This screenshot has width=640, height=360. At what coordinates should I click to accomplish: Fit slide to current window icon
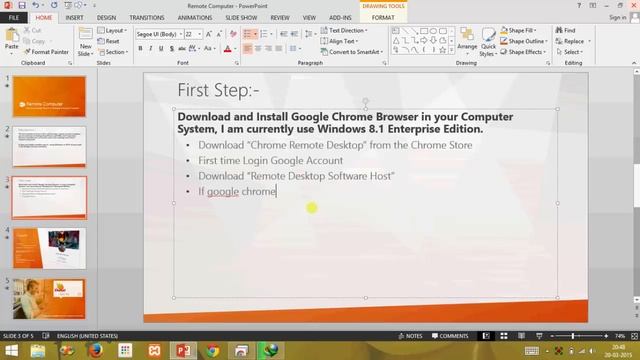[x=634, y=336]
